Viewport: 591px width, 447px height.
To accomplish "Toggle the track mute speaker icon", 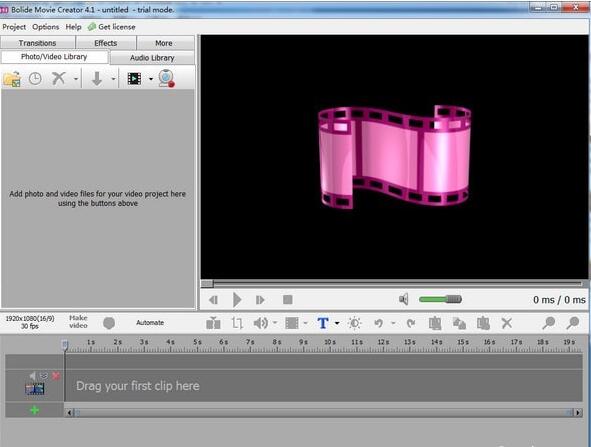I will pos(33,375).
